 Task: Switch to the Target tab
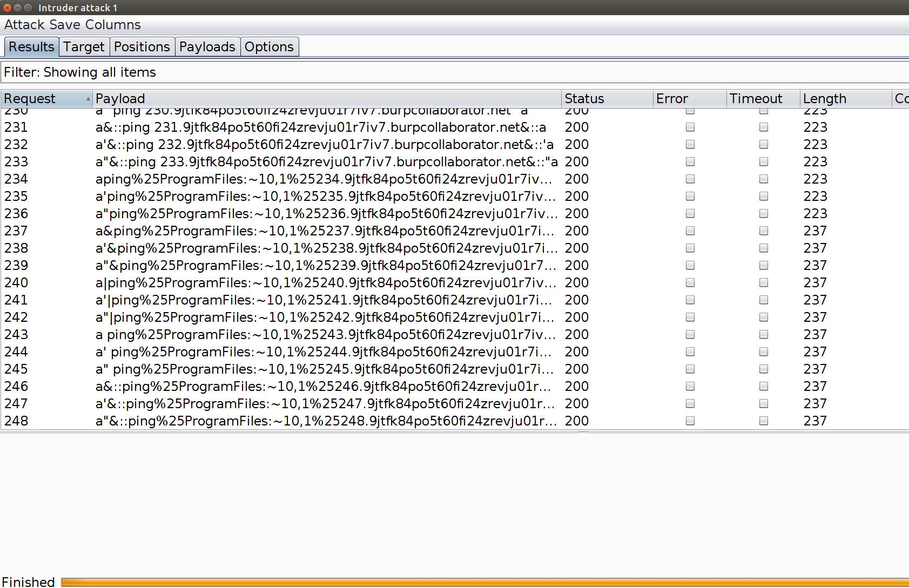click(84, 47)
